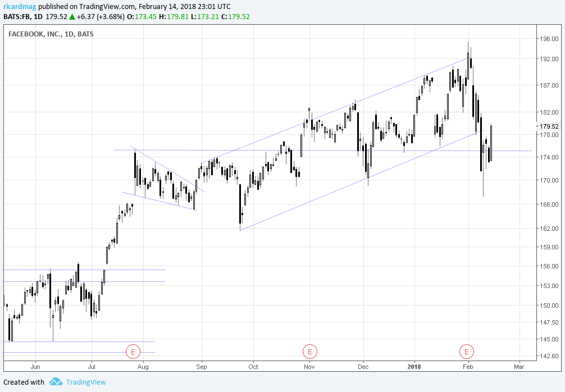Click the BATS:FB symbol label
This screenshot has height=392, width=565.
17,17
